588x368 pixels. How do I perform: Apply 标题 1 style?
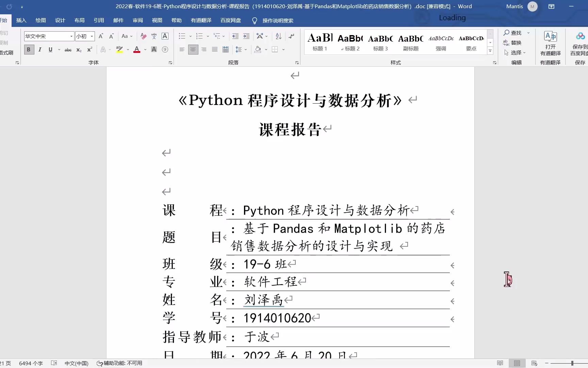click(x=320, y=42)
